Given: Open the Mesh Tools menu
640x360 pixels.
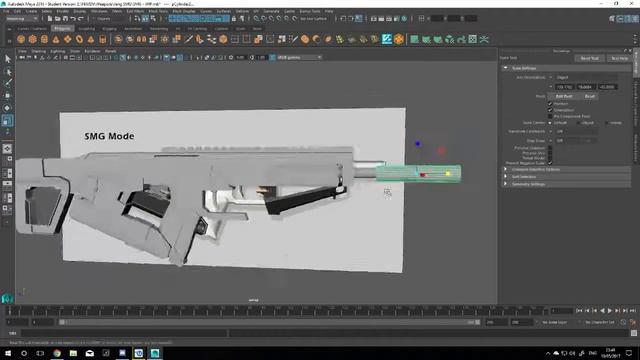Looking at the screenshot, I should 158,11.
